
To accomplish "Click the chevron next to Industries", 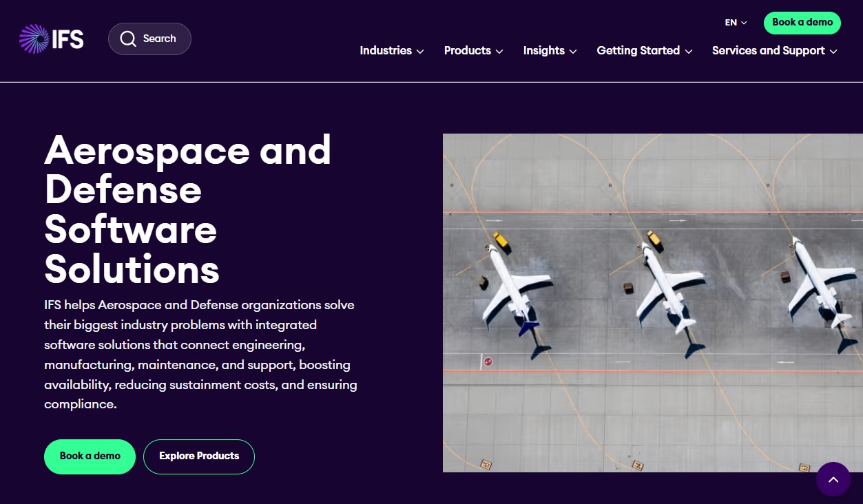I will pyautogui.click(x=420, y=52).
